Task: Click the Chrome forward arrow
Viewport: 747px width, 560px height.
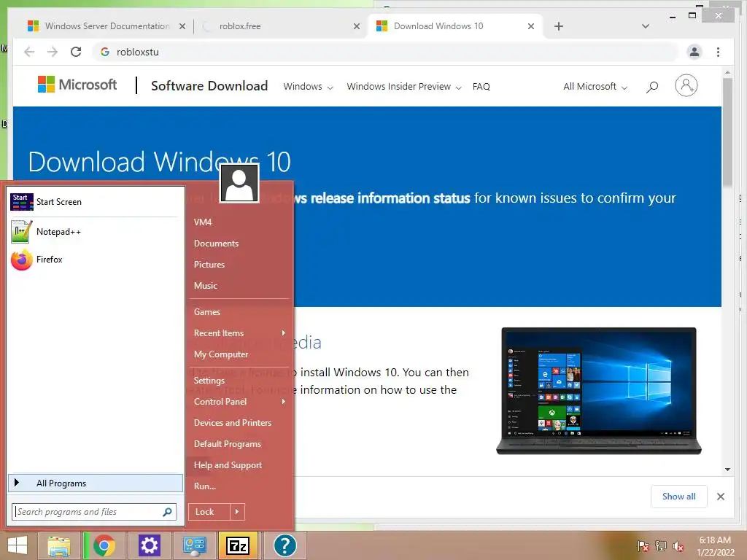Action: [53, 52]
